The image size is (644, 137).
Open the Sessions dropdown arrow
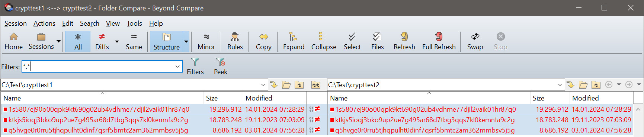(58, 41)
